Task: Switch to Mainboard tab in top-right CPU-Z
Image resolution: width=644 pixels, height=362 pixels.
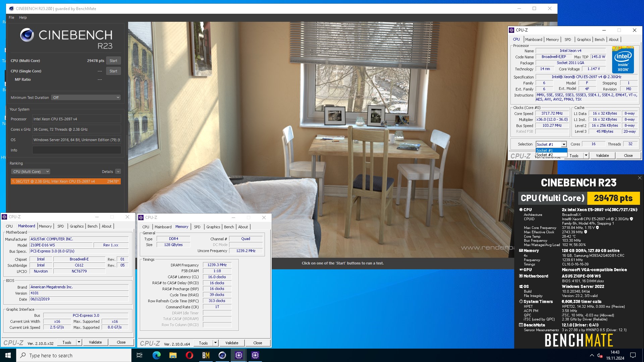Action: (x=533, y=40)
